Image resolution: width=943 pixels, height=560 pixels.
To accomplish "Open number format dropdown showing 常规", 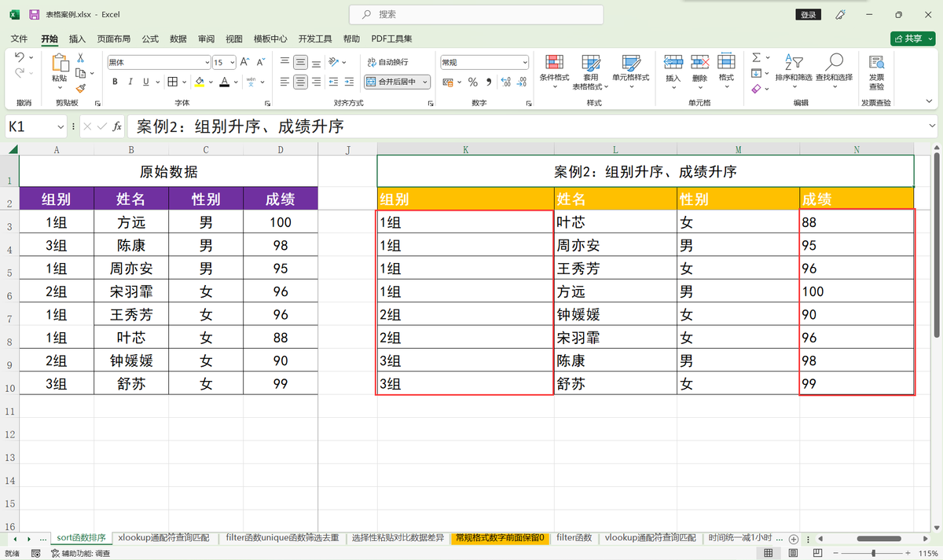I will click(x=525, y=62).
